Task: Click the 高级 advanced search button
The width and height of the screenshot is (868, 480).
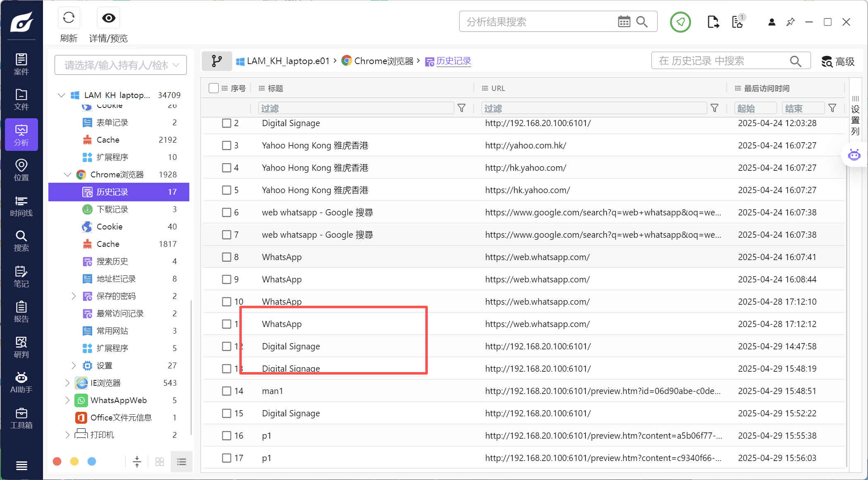Action: pyautogui.click(x=838, y=62)
